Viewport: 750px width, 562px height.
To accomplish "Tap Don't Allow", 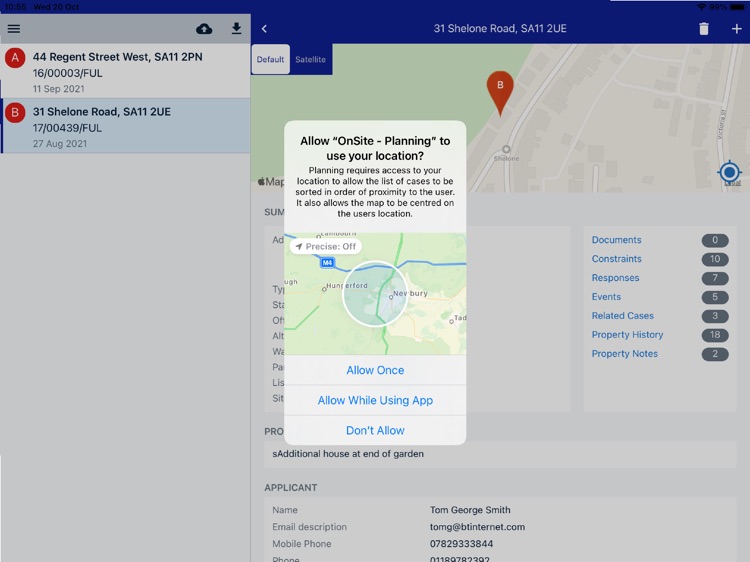I will (375, 430).
